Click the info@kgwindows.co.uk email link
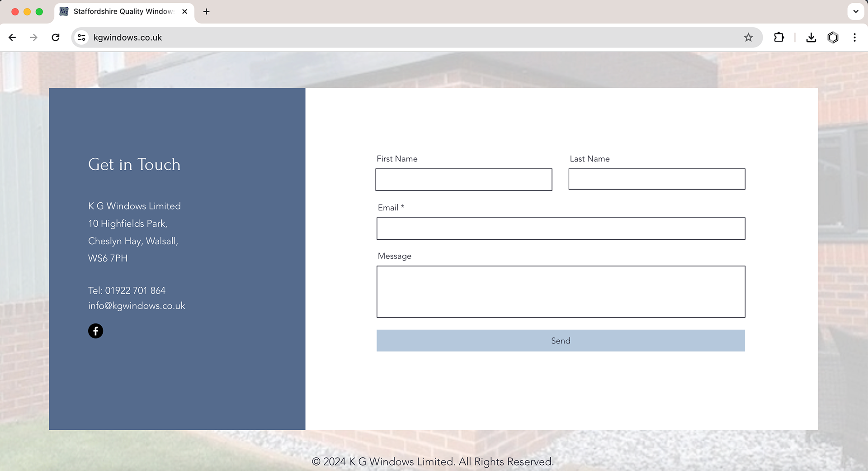The width and height of the screenshot is (868, 471). coord(137,306)
